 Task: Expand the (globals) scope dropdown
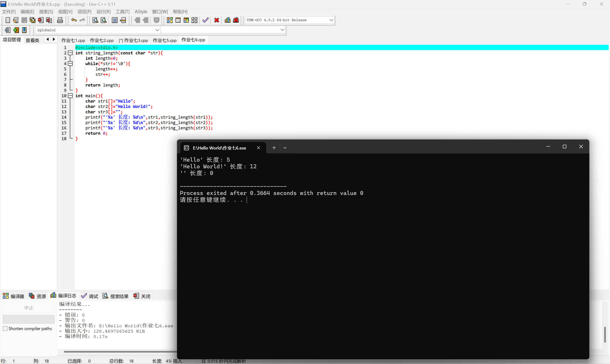coord(157,30)
